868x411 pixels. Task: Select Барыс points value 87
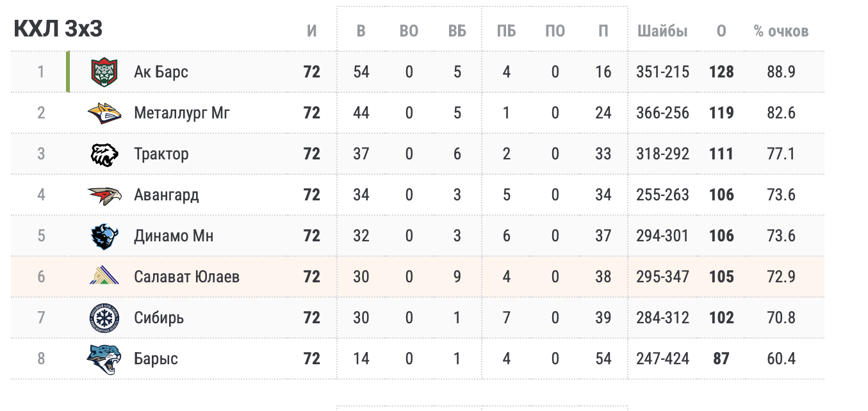721,359
